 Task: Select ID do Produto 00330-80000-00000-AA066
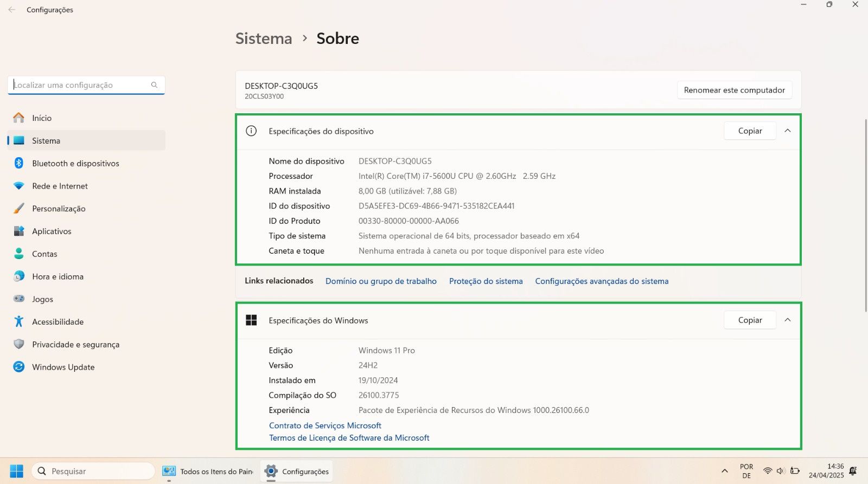coord(409,221)
